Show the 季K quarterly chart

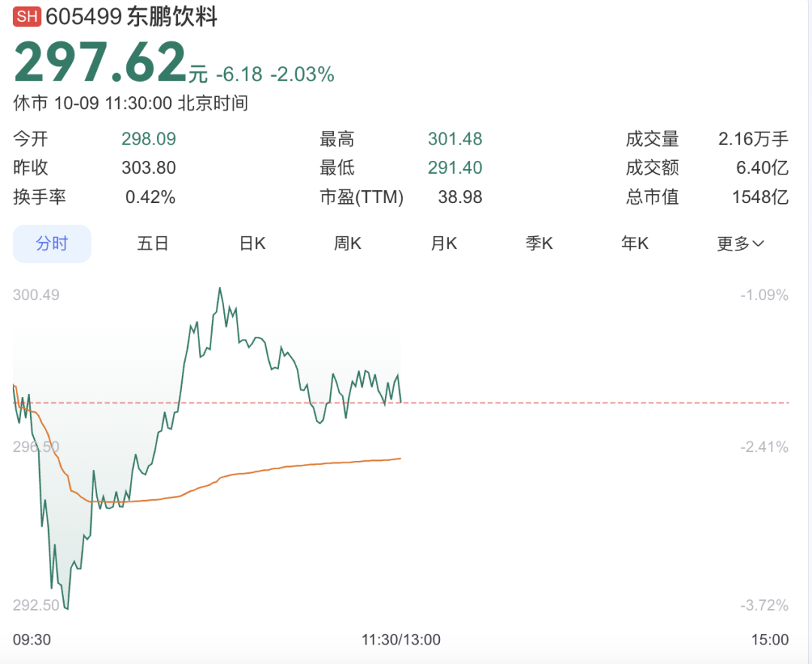coord(539,244)
